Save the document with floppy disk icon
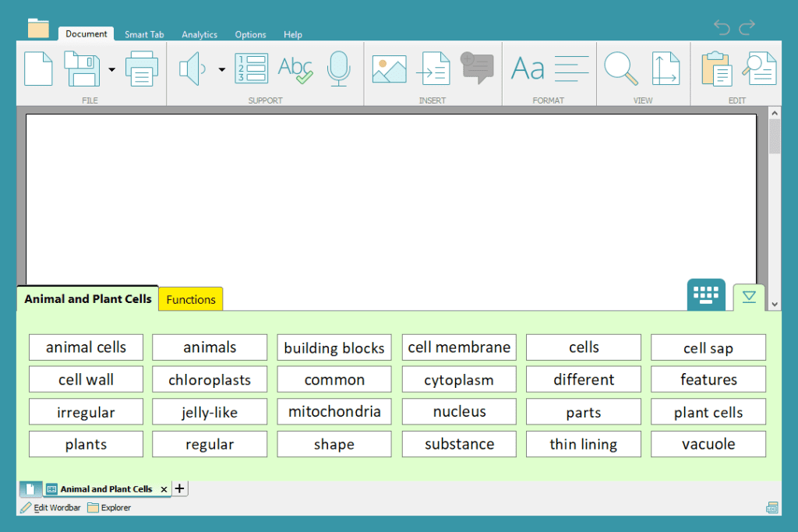The height and width of the screenshot is (532, 798). point(82,69)
